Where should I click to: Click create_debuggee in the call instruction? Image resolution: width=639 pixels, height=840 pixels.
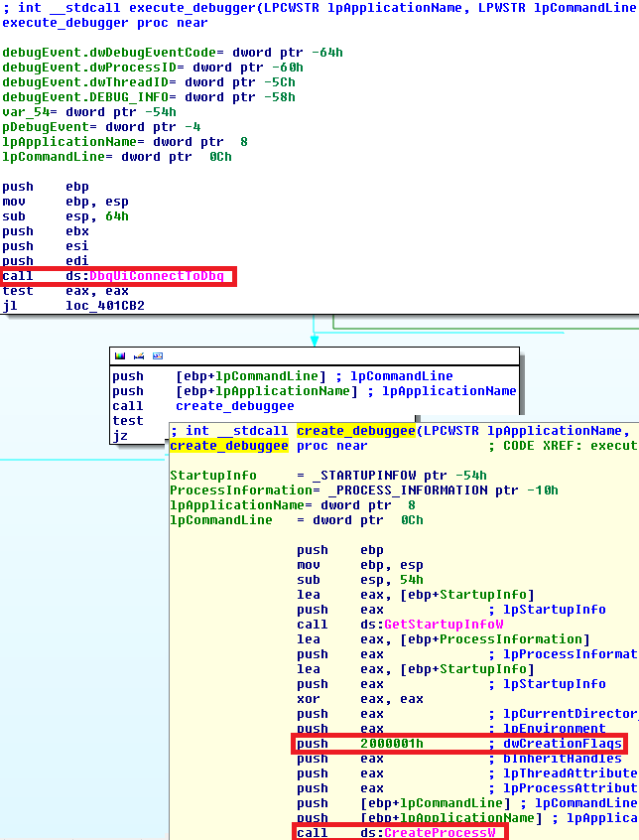(x=235, y=406)
